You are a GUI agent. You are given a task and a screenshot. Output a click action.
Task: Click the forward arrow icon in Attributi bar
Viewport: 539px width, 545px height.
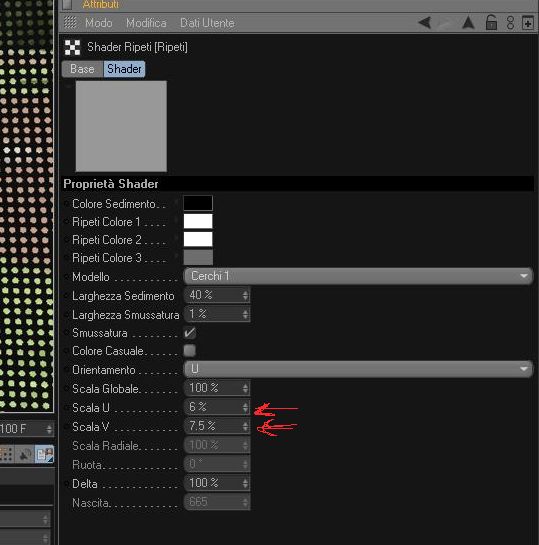click(446, 23)
